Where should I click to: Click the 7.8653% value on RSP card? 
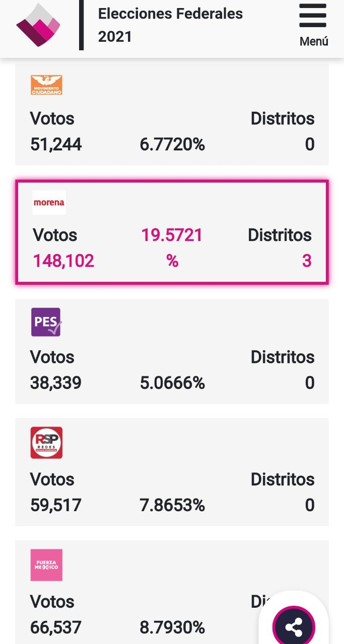[x=172, y=505]
